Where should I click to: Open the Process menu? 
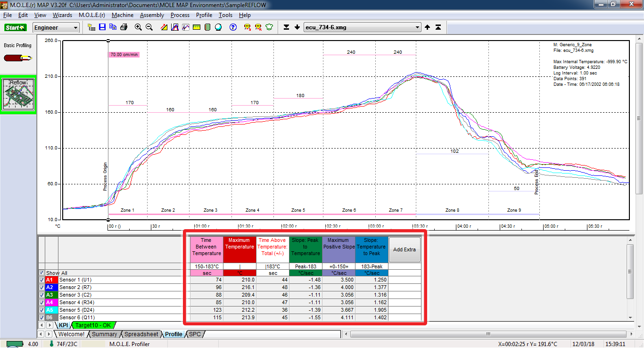click(x=180, y=15)
